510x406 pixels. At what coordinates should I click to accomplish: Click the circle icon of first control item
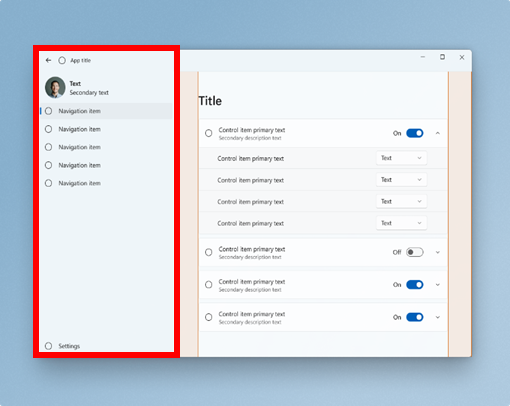(x=209, y=133)
